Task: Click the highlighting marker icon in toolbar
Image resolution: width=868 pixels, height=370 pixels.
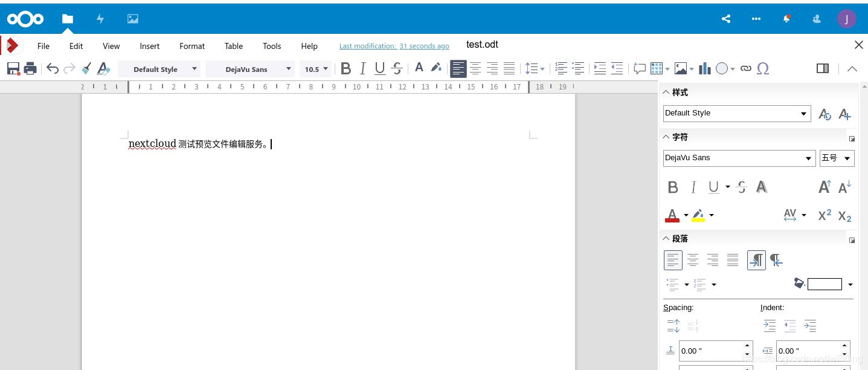Action: tap(436, 68)
